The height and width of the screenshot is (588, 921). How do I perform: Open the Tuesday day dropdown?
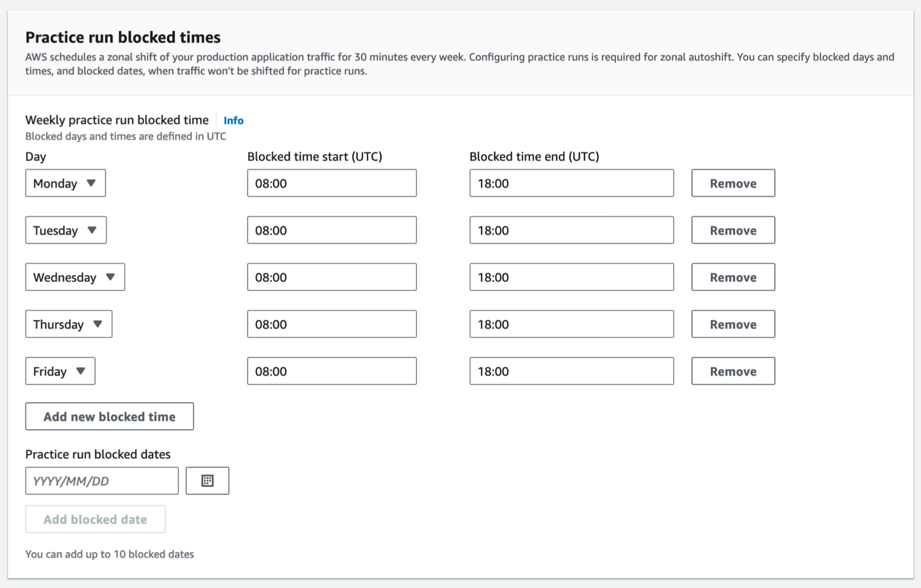point(66,230)
